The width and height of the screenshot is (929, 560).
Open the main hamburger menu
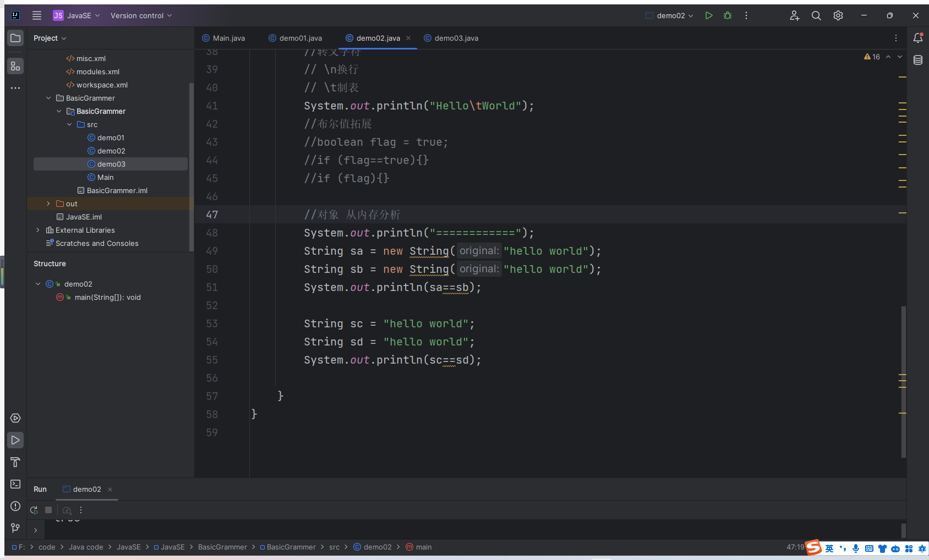pos(37,15)
